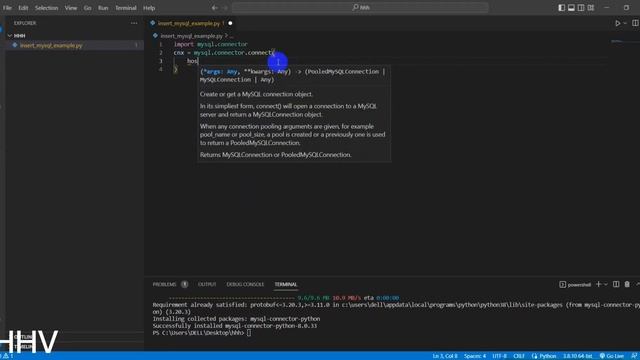The height and width of the screenshot is (360, 640).
Task: Open the Help menu
Action: pyautogui.click(x=149, y=8)
